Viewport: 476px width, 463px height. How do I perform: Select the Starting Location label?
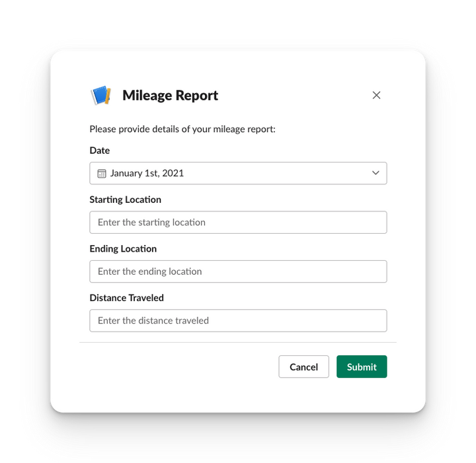125,199
